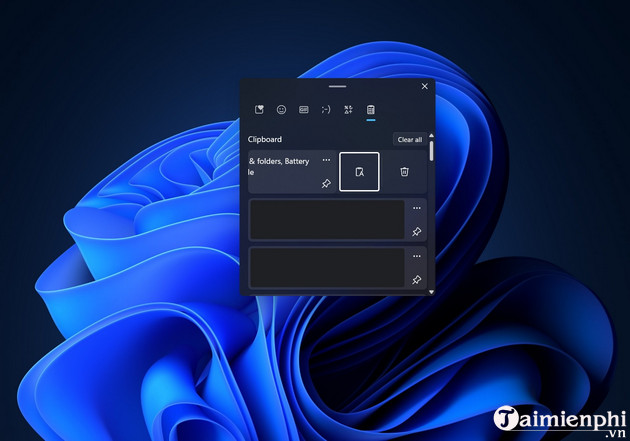Click the clipboard list scrollbar thumb
The height and width of the screenshot is (441, 630).
tap(432, 151)
